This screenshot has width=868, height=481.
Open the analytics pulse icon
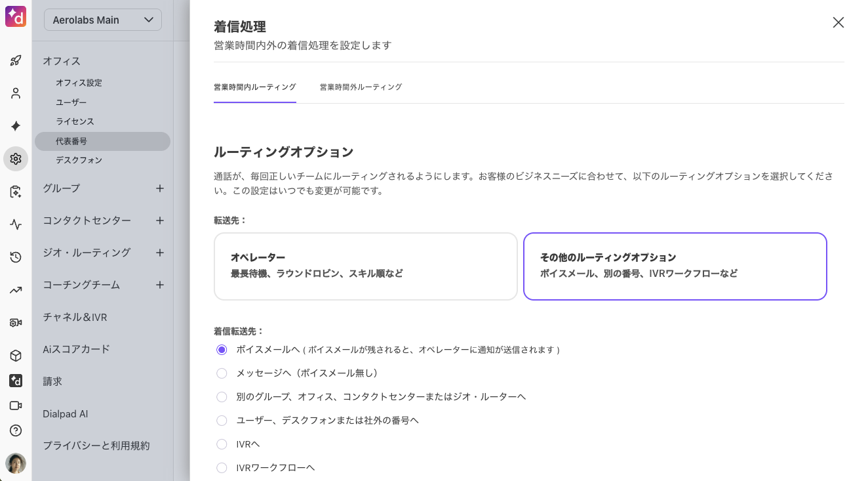coord(16,224)
